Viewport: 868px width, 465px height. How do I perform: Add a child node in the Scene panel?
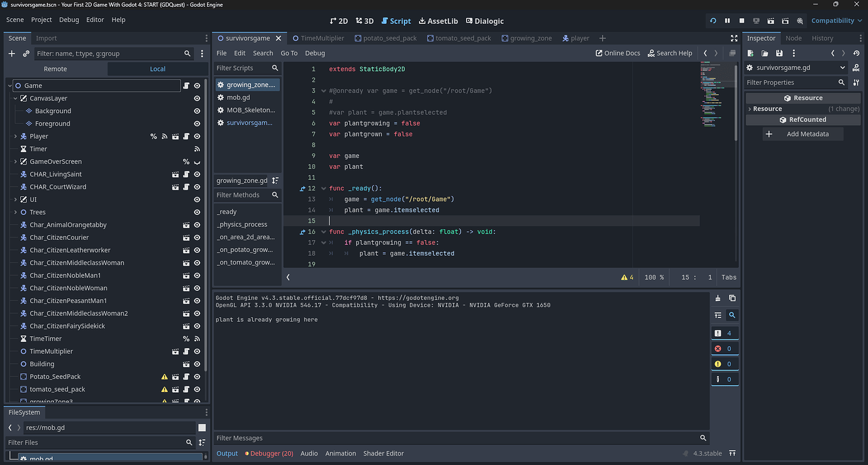click(x=11, y=53)
